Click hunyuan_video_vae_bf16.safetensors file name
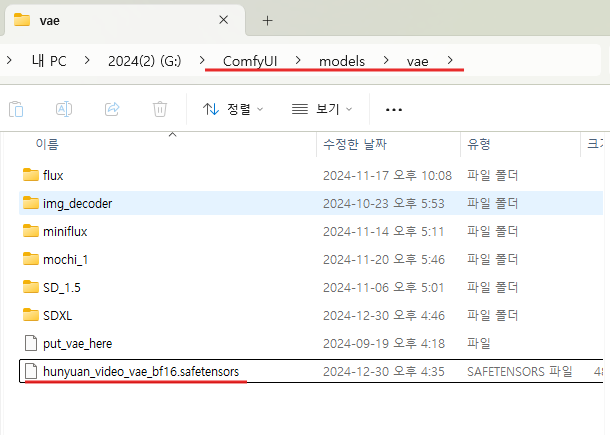 pyautogui.click(x=141, y=372)
